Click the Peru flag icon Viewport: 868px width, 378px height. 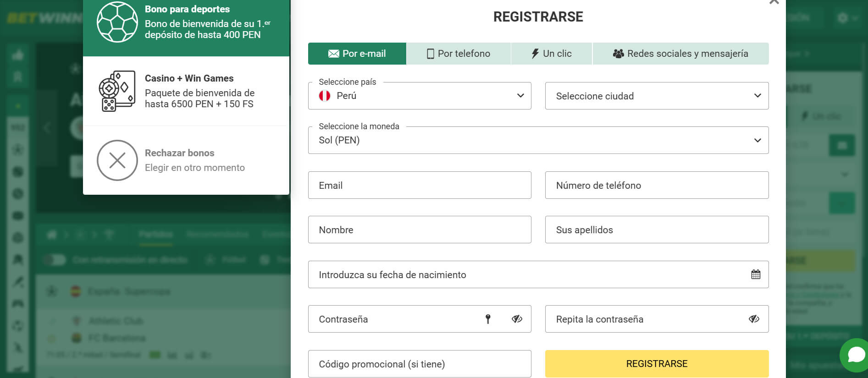(325, 96)
